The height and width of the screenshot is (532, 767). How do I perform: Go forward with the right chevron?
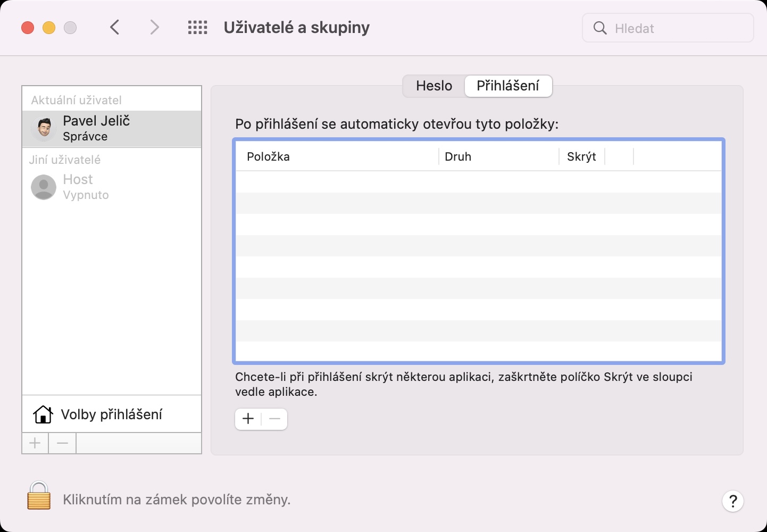(x=154, y=28)
